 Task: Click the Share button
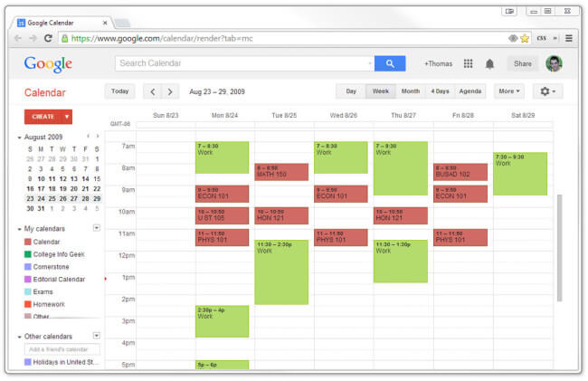pos(522,63)
